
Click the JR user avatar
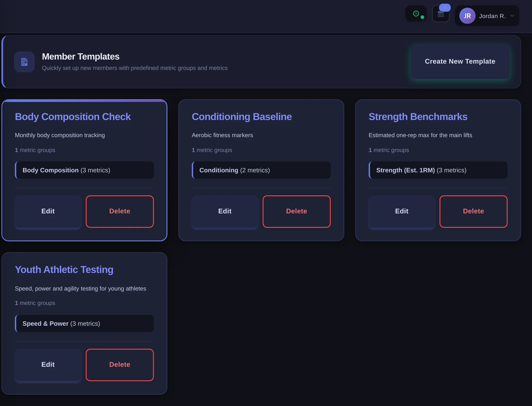(x=467, y=16)
